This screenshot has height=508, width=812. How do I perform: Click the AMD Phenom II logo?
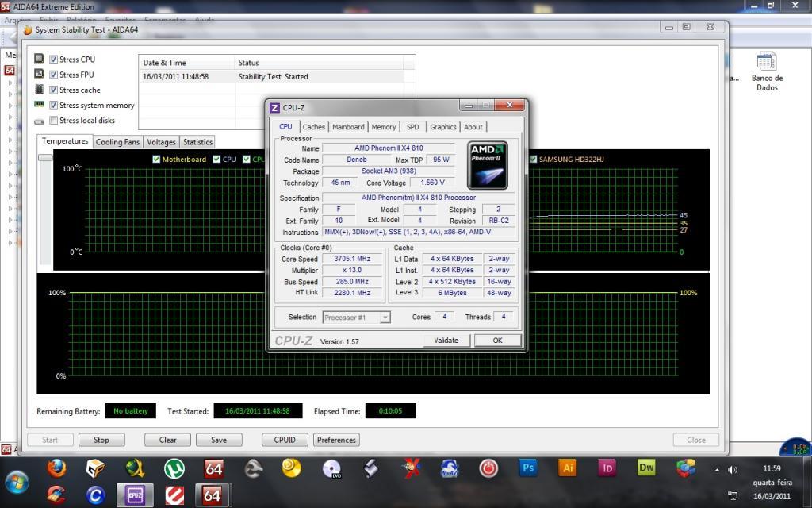[x=488, y=165]
